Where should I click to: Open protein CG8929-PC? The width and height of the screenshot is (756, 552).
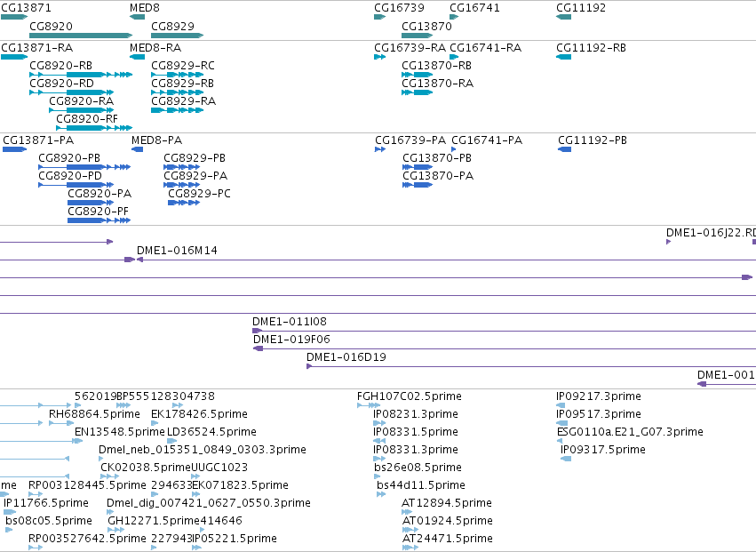pyautogui.click(x=200, y=194)
